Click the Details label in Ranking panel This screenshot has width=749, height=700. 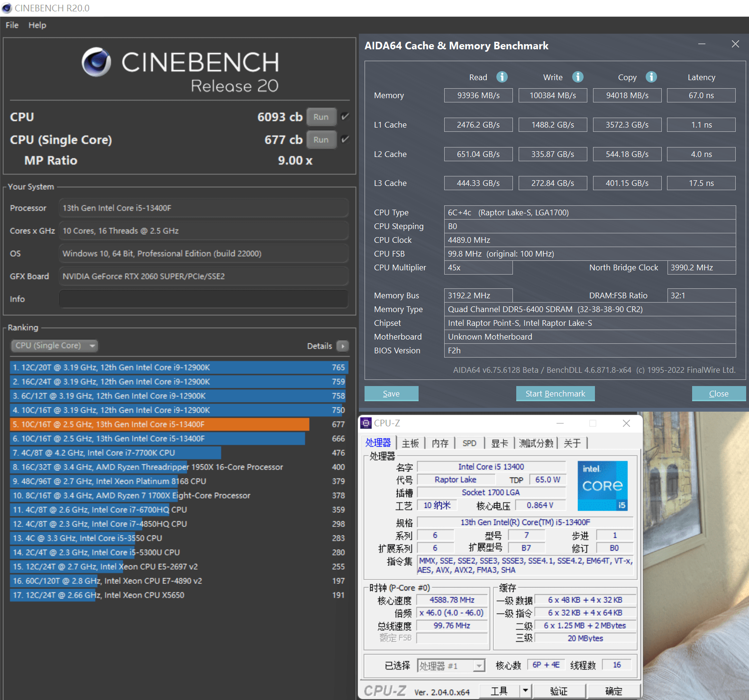(x=320, y=346)
